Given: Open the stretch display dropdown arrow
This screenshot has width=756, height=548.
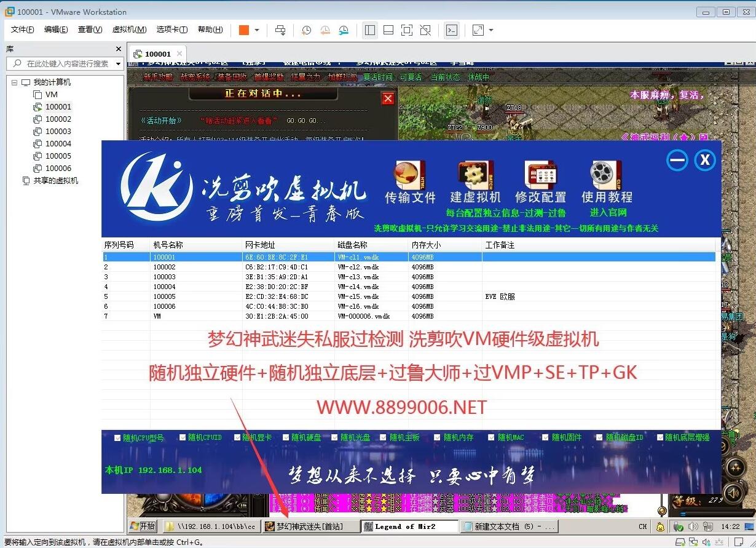Looking at the screenshot, I should 491,30.
